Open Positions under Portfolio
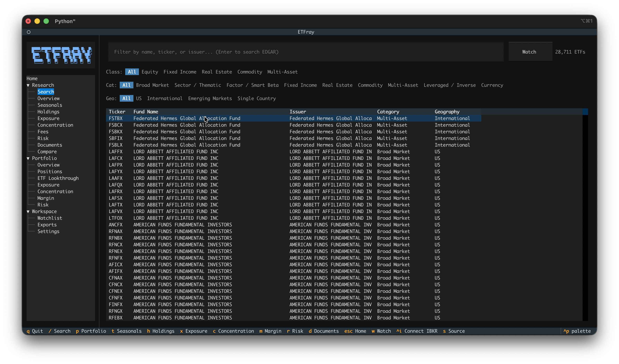The height and width of the screenshot is (364, 619). coord(50,172)
